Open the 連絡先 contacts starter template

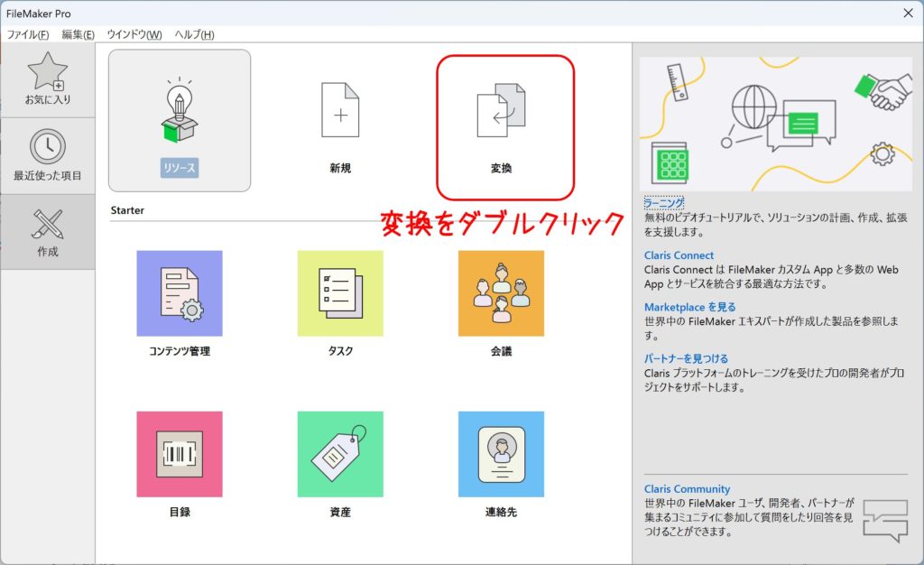[x=501, y=454]
